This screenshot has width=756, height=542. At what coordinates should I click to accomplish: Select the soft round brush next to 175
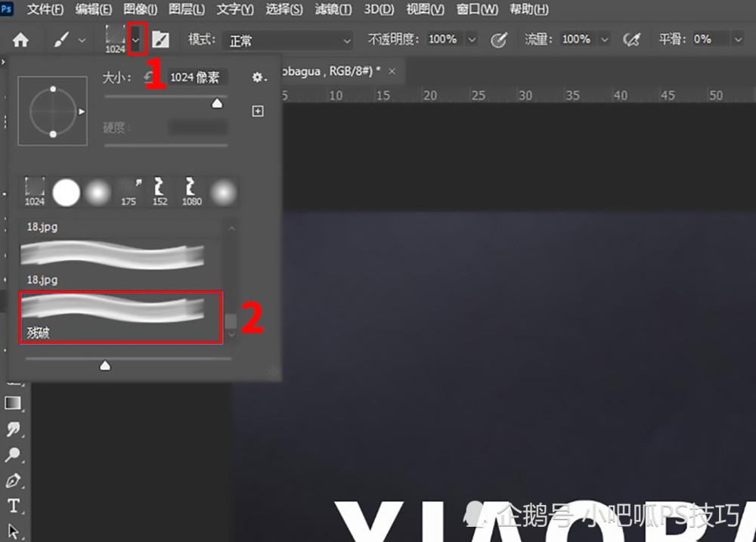[98, 193]
